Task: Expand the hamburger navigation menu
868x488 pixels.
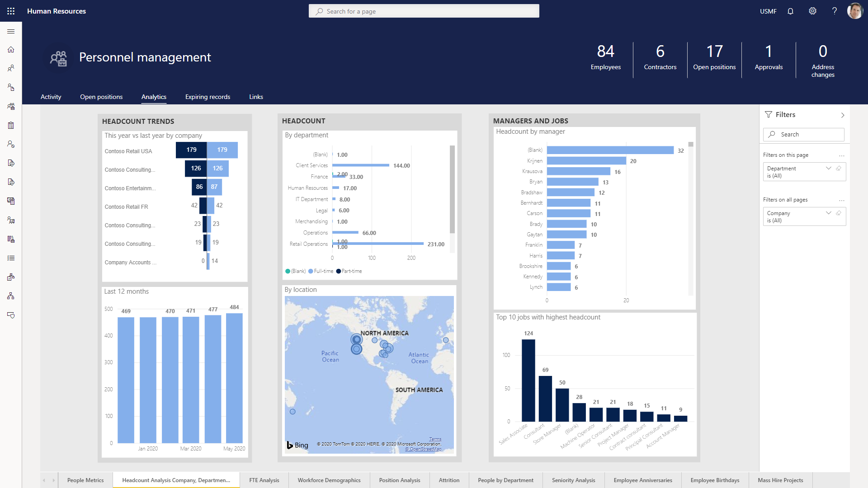Action: coord(11,31)
